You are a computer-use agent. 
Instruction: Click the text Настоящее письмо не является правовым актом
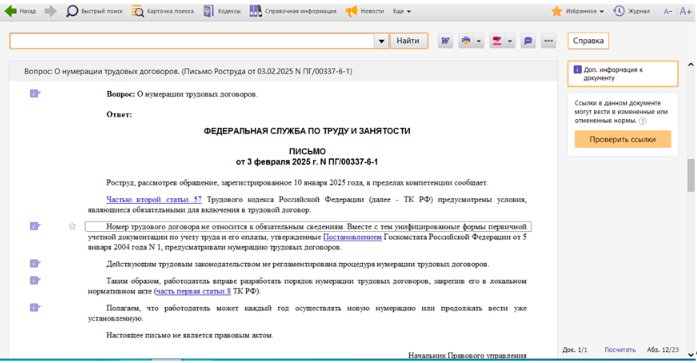190,335
